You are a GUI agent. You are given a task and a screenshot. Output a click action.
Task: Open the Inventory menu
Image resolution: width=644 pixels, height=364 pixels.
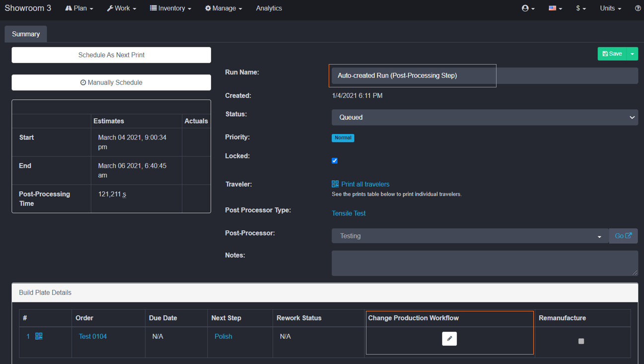(170, 8)
